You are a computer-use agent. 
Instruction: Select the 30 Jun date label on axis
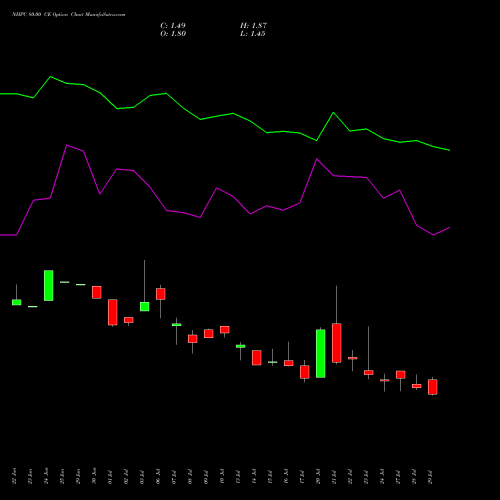point(94,476)
